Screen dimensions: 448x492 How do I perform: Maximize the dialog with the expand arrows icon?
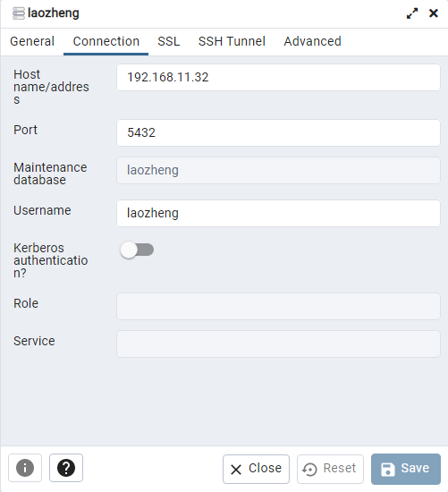[x=412, y=13]
